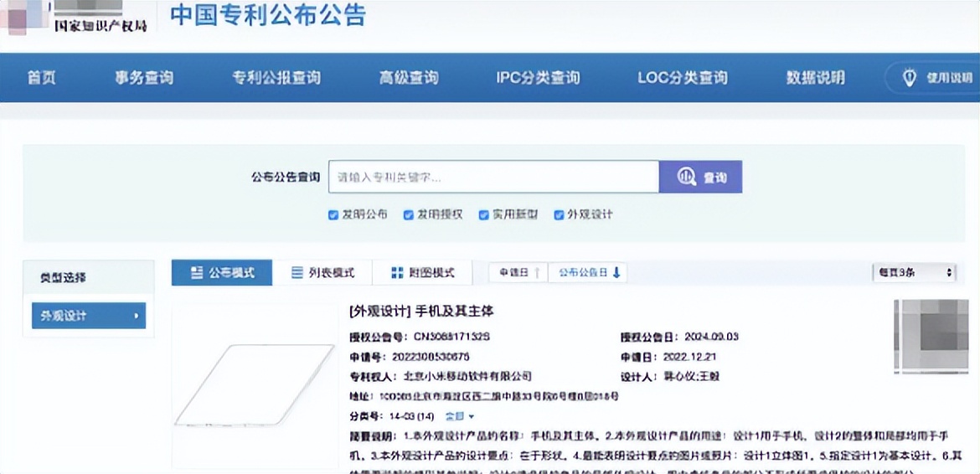Open LOC分类查询 in the navigation bar
980x474 pixels.
click(x=683, y=77)
